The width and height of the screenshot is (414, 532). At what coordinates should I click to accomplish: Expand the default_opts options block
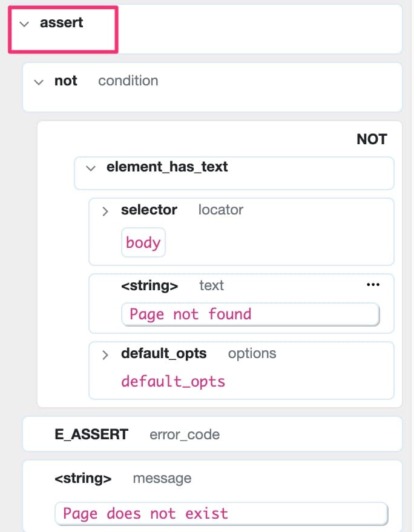click(x=104, y=354)
